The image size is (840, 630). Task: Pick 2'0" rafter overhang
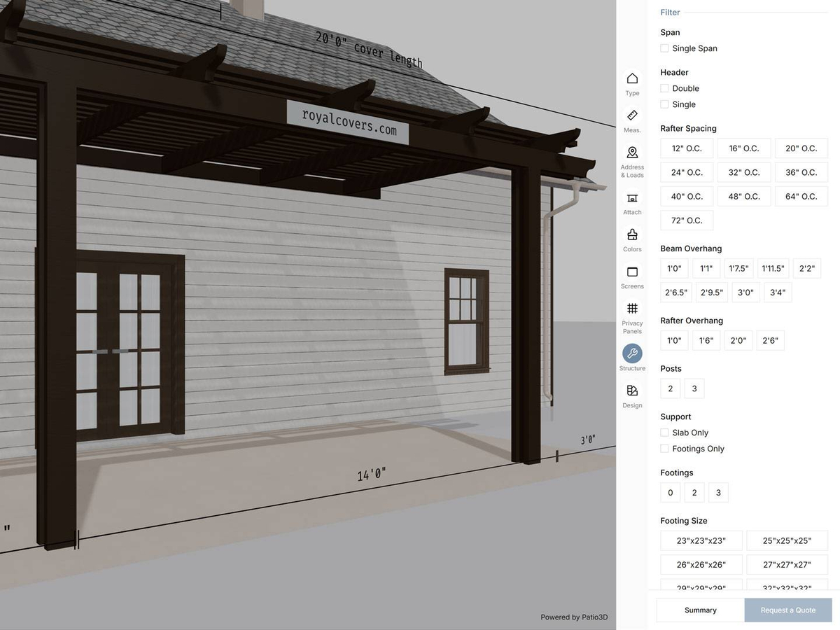click(x=738, y=340)
